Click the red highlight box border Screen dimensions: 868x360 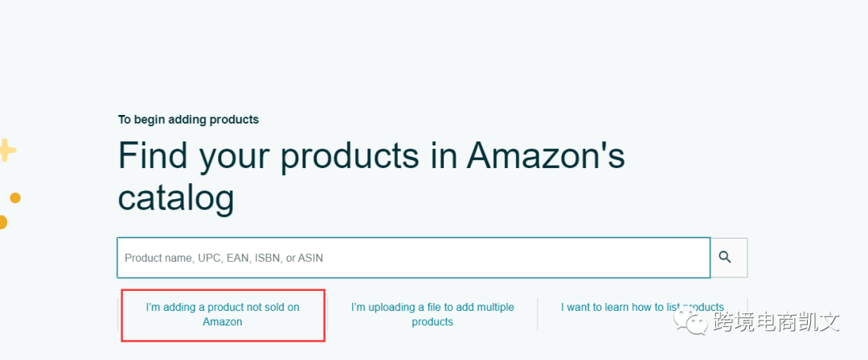223,289
